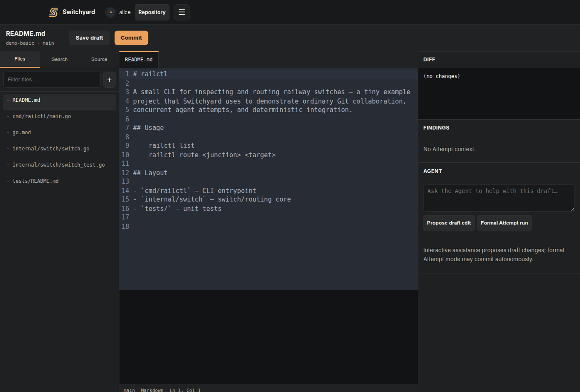The image size is (580, 392).
Task: Click the 'No Attempt context.' text
Action: click(449, 150)
